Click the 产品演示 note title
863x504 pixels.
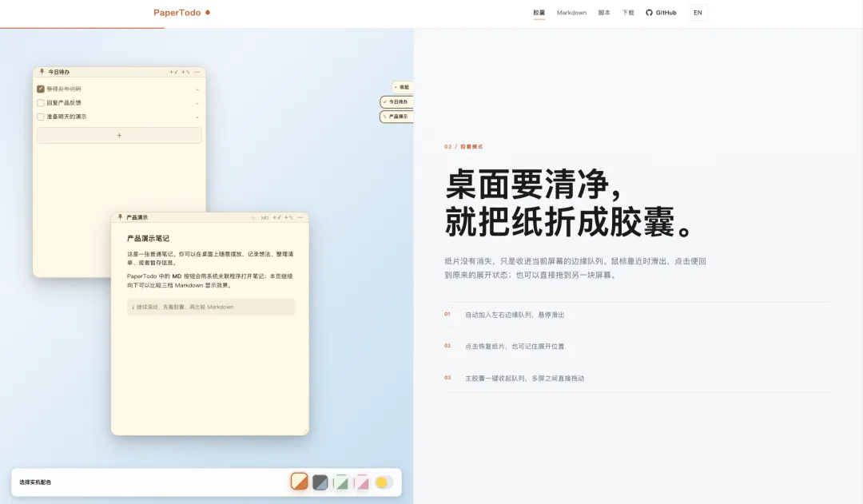(x=137, y=217)
